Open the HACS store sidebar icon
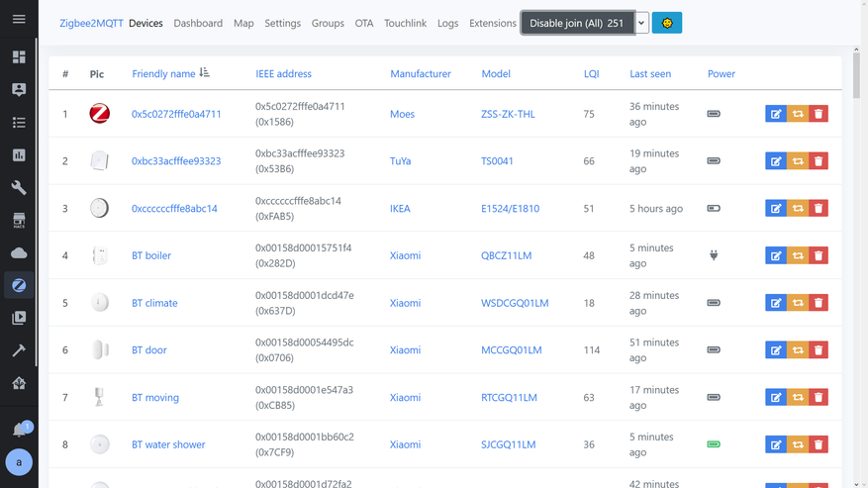This screenshot has height=488, width=868. point(19,221)
